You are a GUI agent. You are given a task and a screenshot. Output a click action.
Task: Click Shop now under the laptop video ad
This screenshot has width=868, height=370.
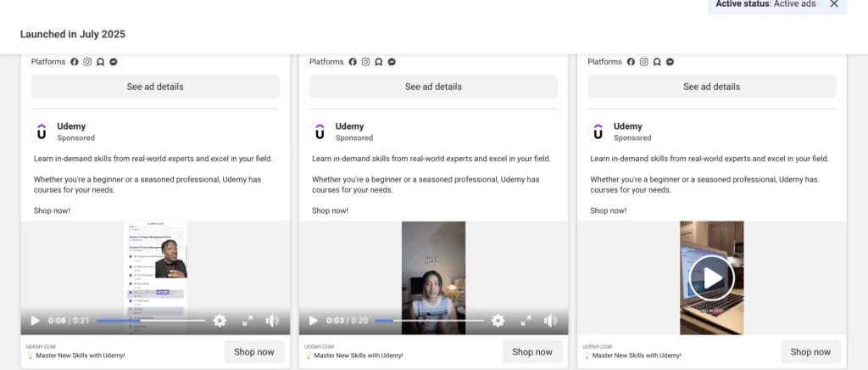[x=810, y=351]
